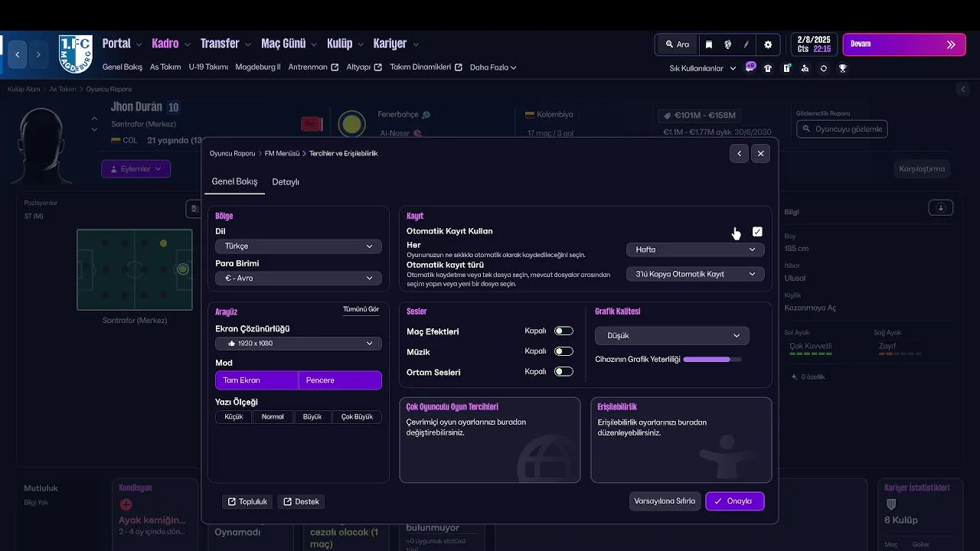
Task: Click the red plus injury icon under Kondisyon
Action: (126, 505)
